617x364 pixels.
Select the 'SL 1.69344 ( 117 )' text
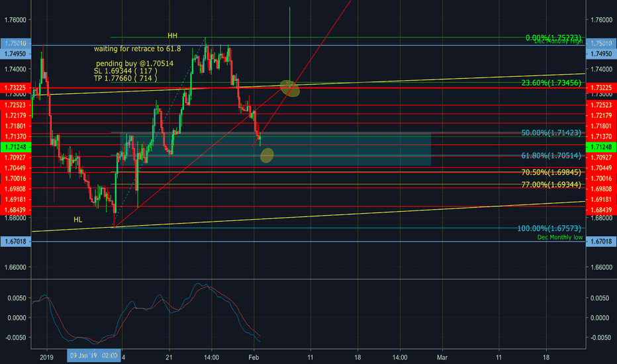point(126,71)
